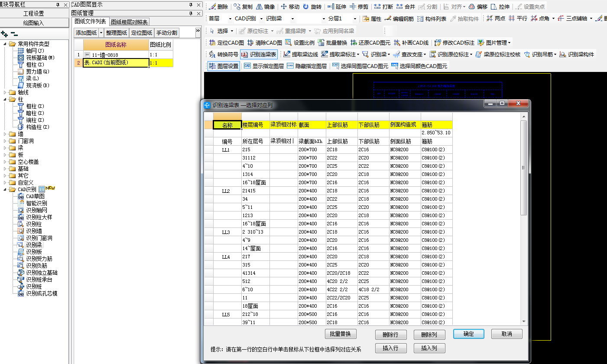
Task: Collapse the 11-墙-0818 drawing row
Action: pyautogui.click(x=87, y=55)
